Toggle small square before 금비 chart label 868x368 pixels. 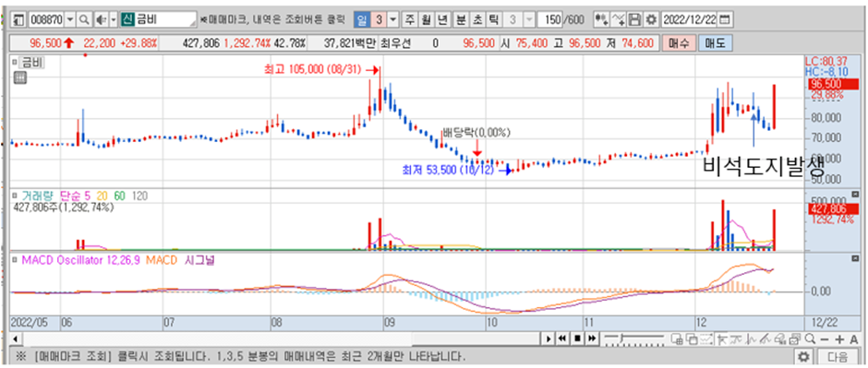[x=15, y=63]
